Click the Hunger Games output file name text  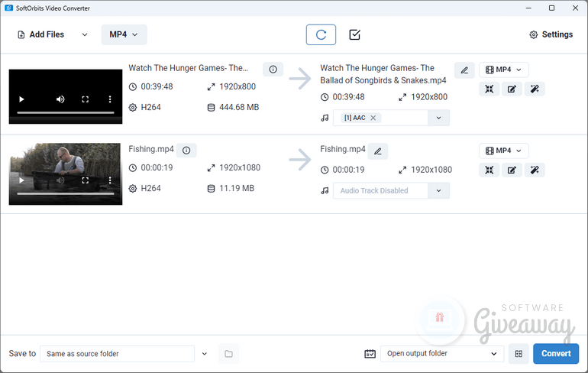click(x=383, y=74)
